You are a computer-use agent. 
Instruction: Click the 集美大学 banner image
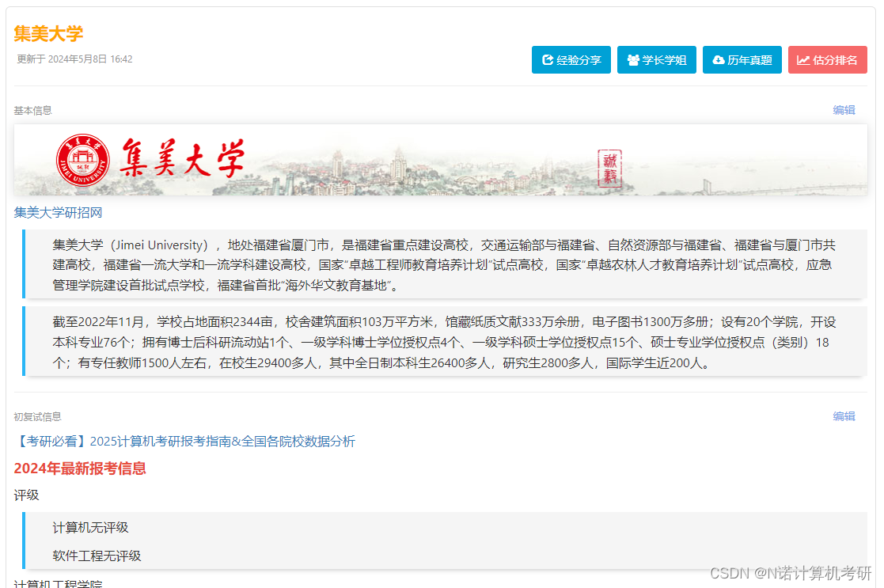point(441,160)
